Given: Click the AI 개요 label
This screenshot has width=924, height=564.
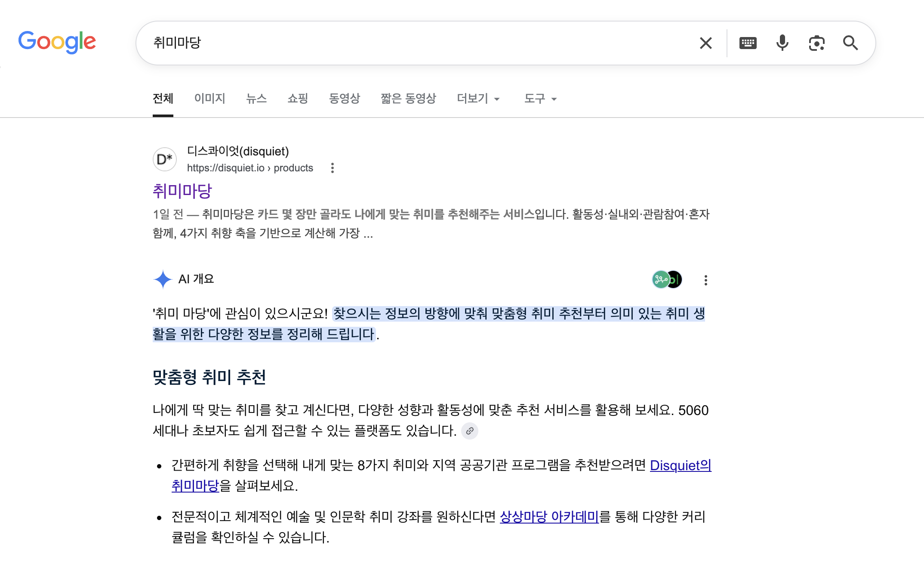Looking at the screenshot, I should click(x=196, y=279).
